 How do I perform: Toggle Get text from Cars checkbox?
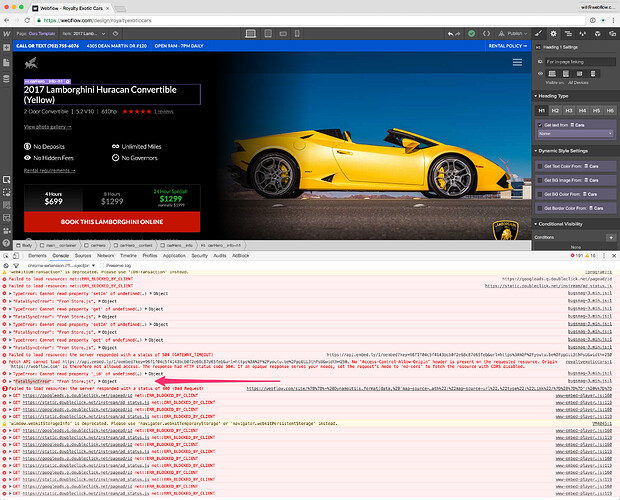click(540, 125)
